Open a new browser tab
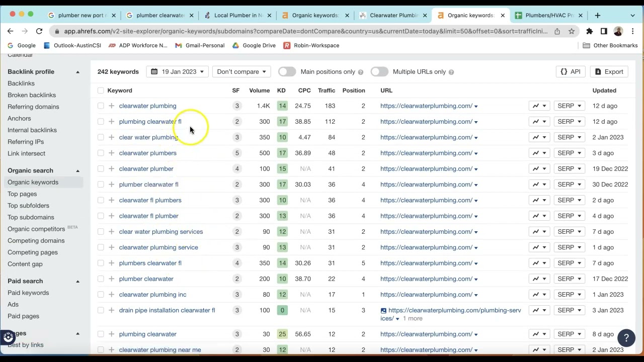The image size is (644, 362). click(597, 15)
